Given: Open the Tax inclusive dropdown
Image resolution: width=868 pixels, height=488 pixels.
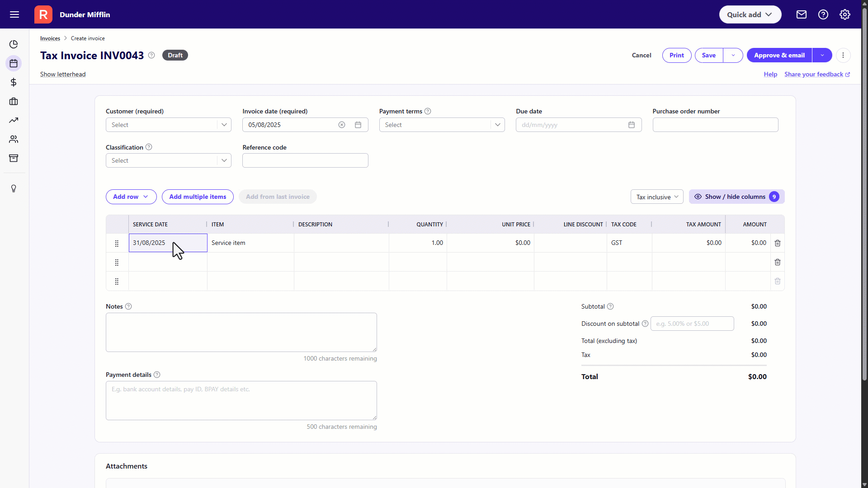Looking at the screenshot, I should tap(657, 197).
